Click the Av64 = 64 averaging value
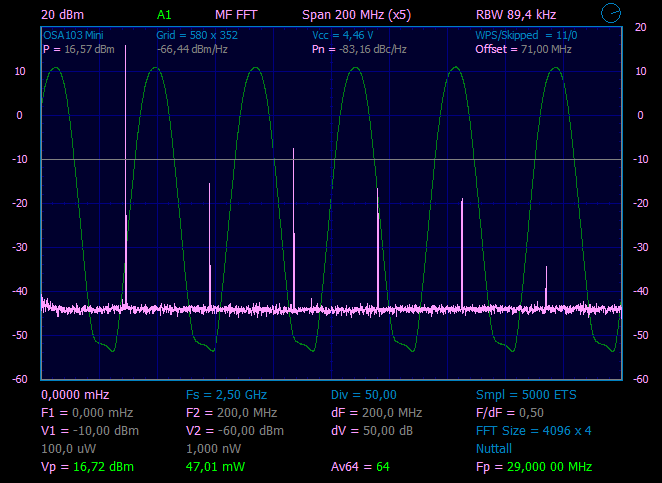 click(360, 467)
